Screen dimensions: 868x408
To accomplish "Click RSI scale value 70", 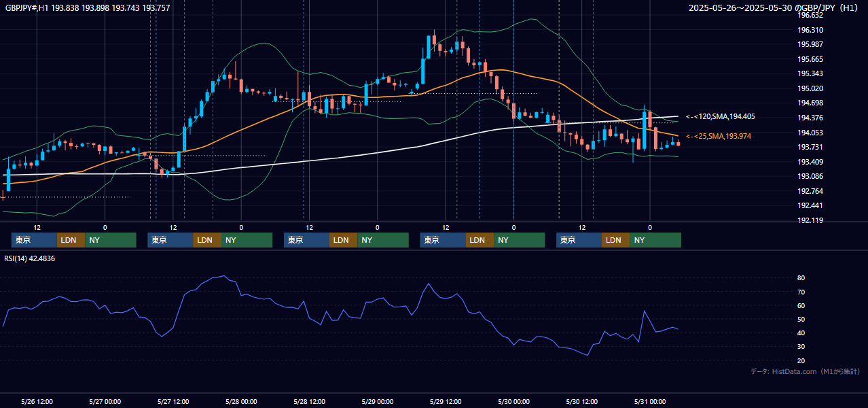I will [x=801, y=292].
